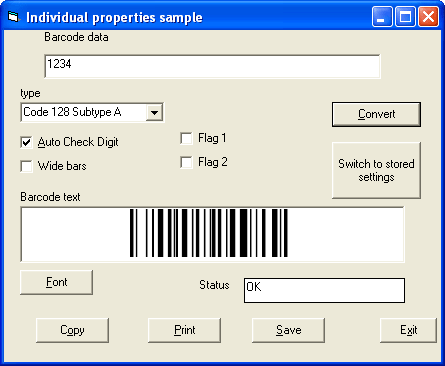Open the barcode type dropdown arrow

coord(154,112)
